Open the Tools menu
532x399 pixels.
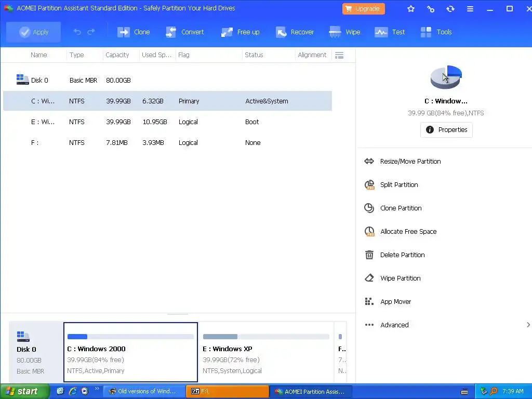point(436,32)
